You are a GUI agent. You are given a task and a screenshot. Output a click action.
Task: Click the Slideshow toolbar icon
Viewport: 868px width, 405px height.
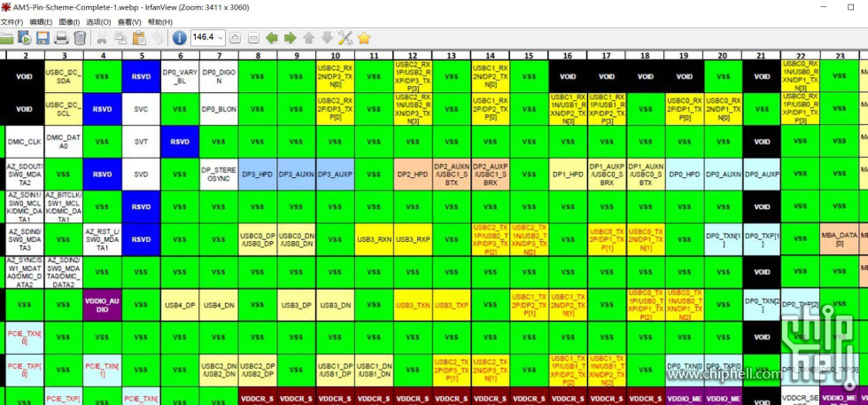[25, 38]
